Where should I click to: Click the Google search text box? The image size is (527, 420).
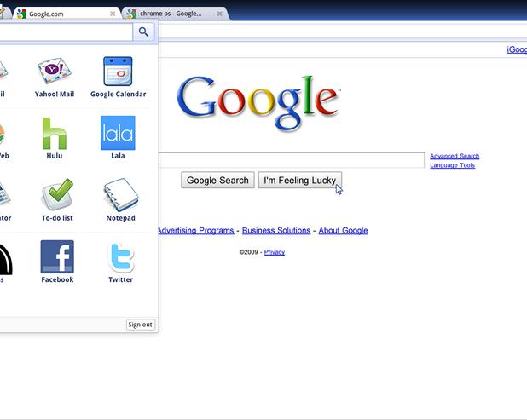292,160
